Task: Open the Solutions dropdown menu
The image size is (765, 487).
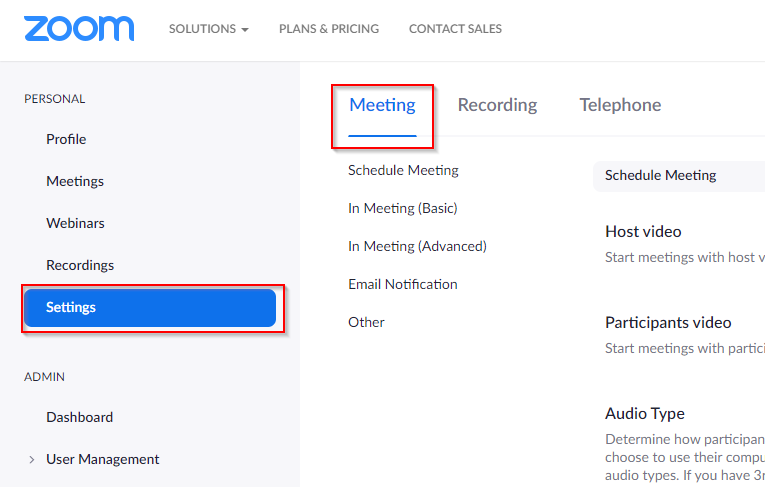Action: 209,29
